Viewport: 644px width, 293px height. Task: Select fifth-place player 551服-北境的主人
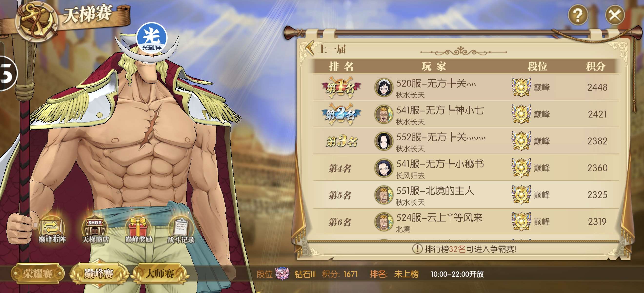click(466, 195)
